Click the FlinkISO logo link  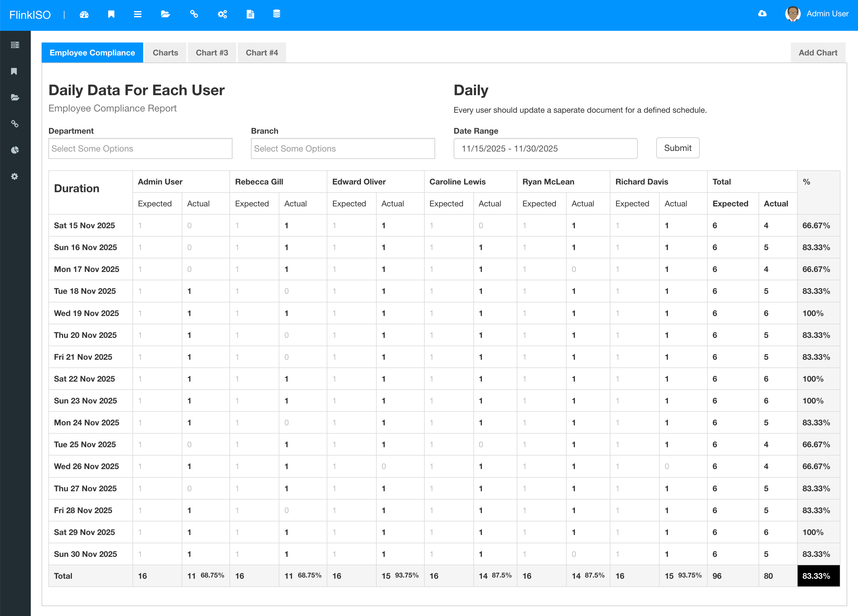click(x=30, y=15)
